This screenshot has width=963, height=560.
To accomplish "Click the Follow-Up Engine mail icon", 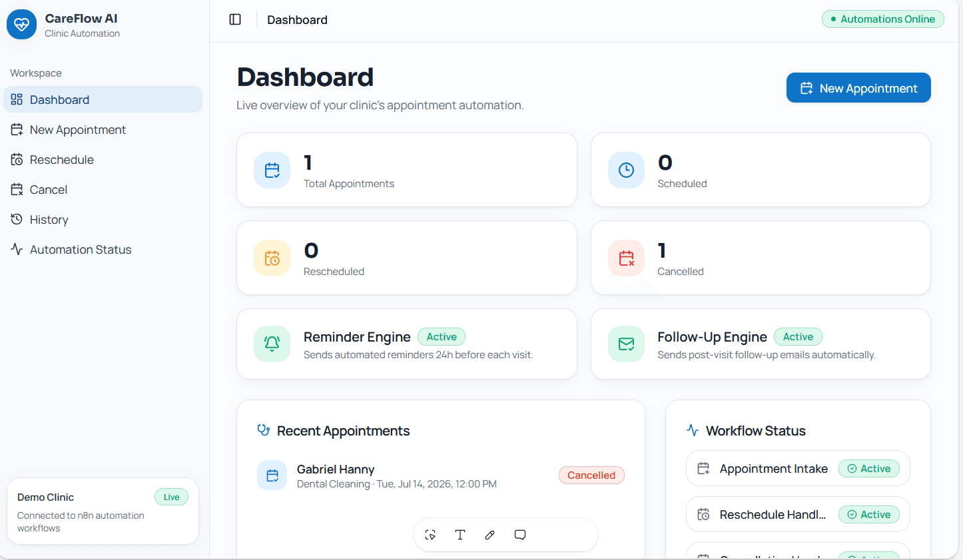I will click(626, 344).
